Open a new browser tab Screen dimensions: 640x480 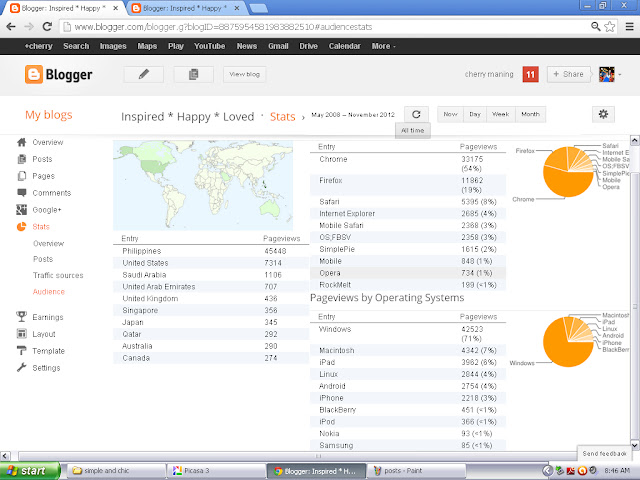pos(258,8)
